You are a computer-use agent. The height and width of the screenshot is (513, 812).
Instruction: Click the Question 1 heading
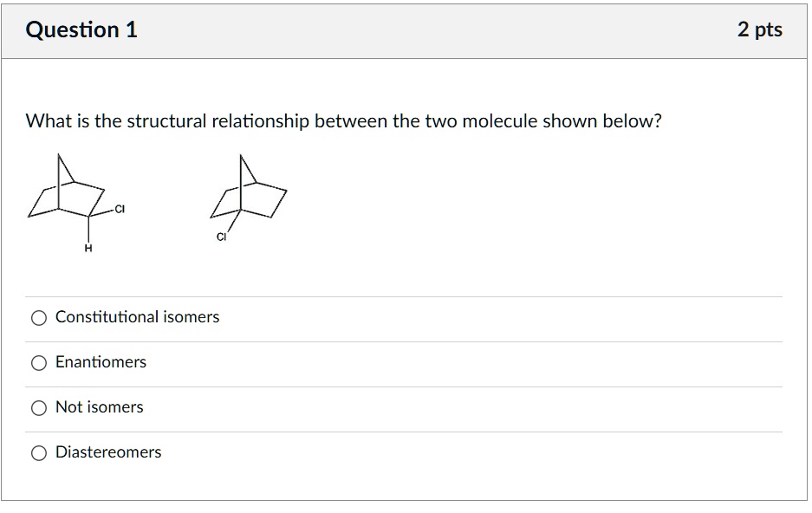[x=82, y=28]
